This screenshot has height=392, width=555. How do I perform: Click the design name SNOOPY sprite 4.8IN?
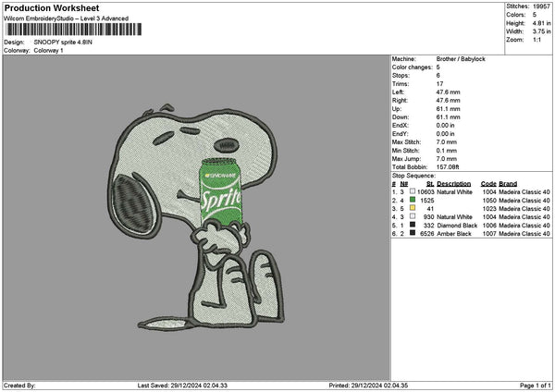[63, 43]
